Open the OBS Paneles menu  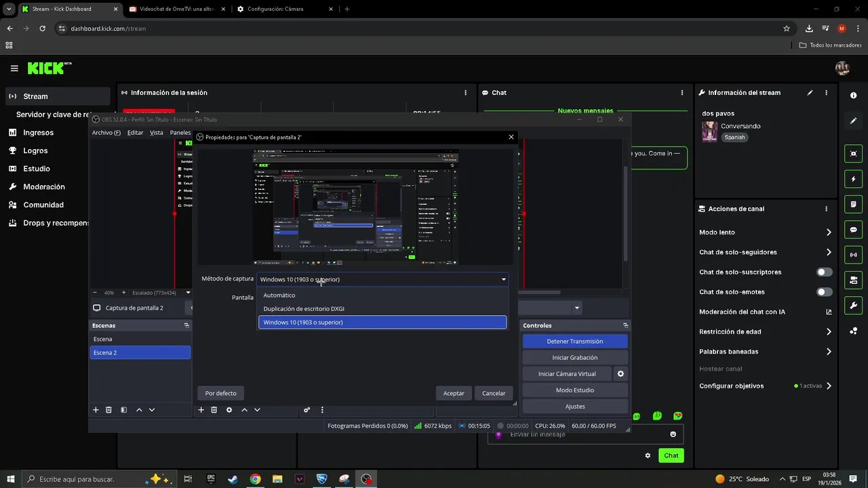coord(180,133)
